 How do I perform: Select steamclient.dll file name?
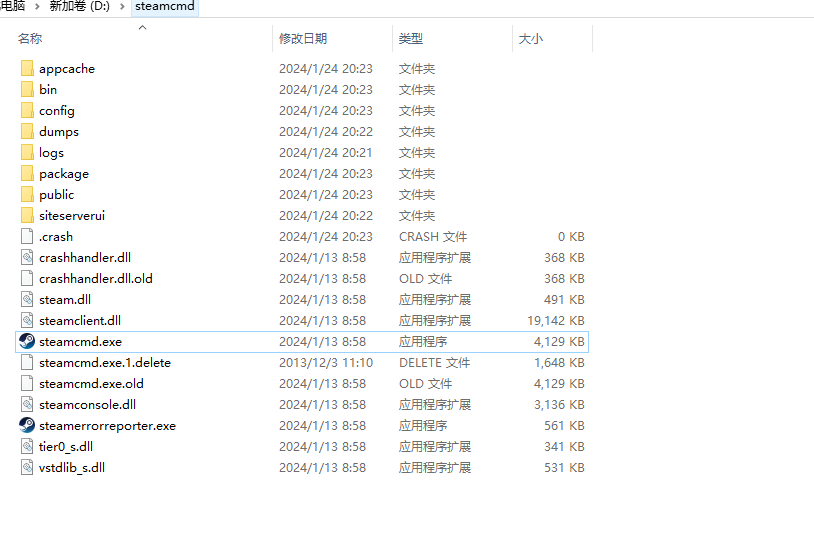80,320
